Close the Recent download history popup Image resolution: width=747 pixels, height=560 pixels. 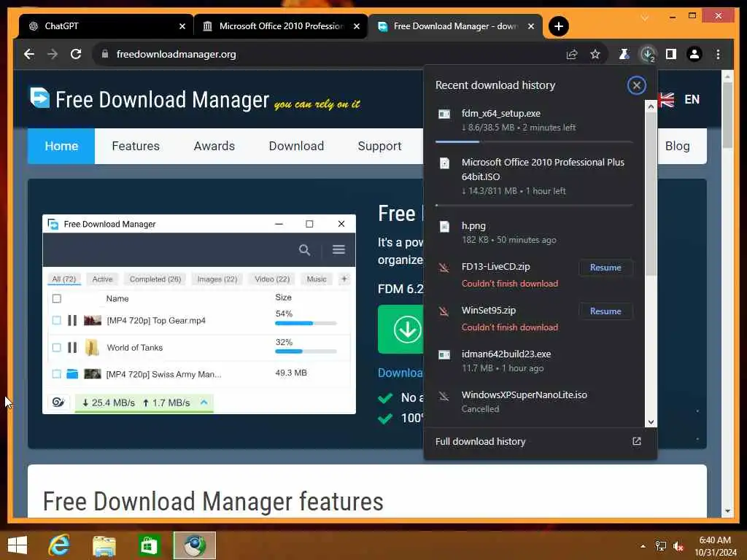636,86
